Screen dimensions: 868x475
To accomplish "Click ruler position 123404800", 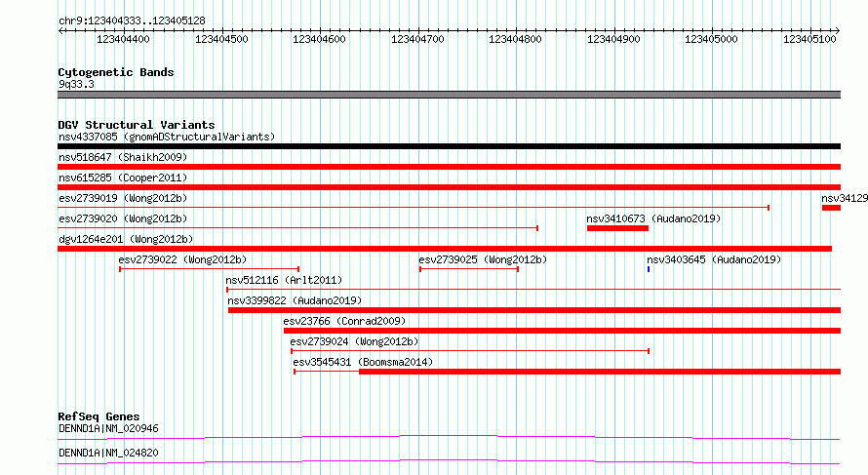I will click(515, 39).
